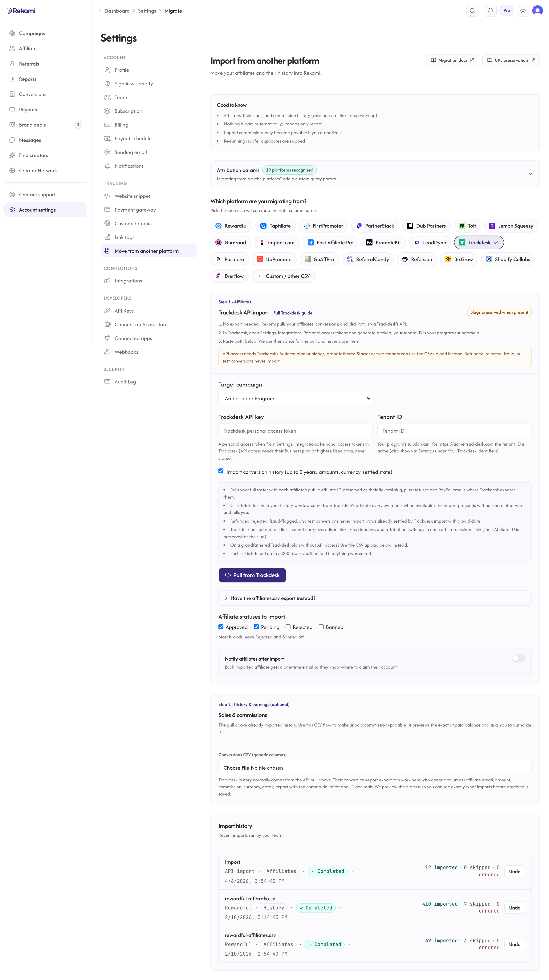Expand 'Have the affiliates.csv export instead?'
549x980 pixels.
point(375,598)
